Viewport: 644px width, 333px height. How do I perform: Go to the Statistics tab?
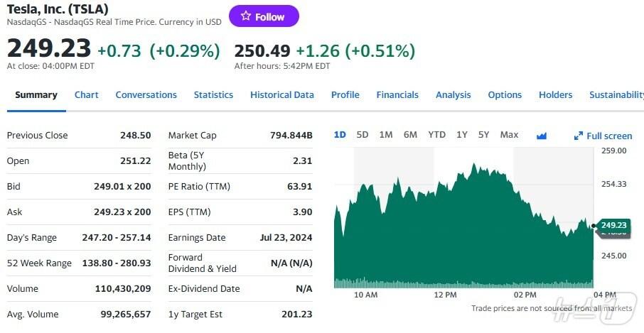pos(213,95)
